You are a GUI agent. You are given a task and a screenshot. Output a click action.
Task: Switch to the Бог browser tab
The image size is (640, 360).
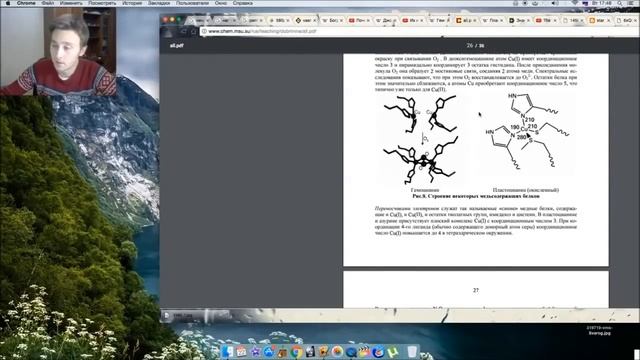pyautogui.click(x=332, y=20)
